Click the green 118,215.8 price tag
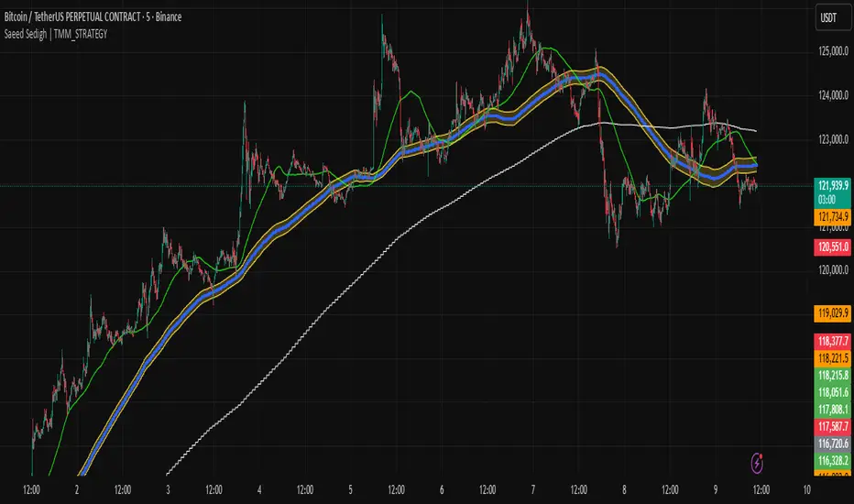 [833, 375]
